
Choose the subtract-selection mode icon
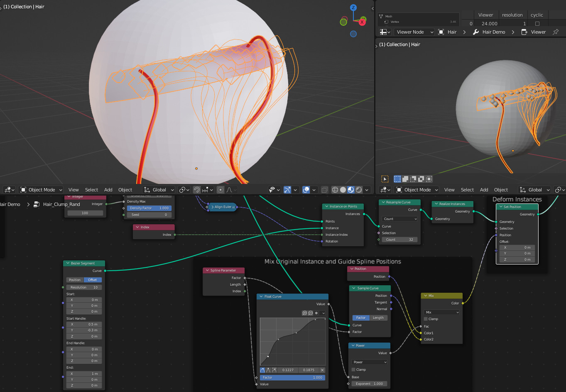coord(413,179)
